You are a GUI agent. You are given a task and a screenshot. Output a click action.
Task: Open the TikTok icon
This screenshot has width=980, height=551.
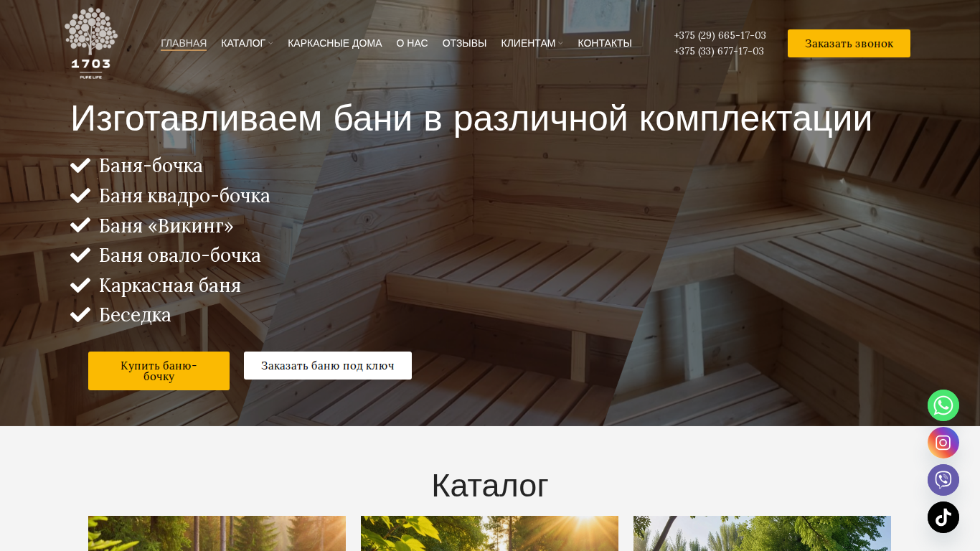pos(943,517)
